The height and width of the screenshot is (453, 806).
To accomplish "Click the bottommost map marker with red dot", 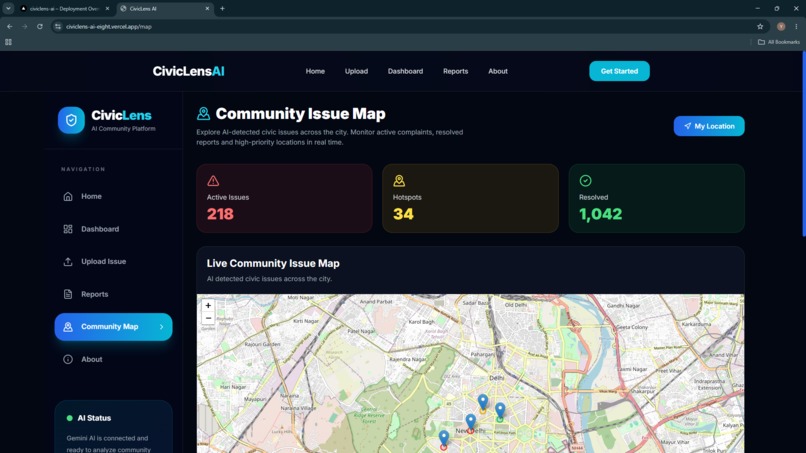I will pyautogui.click(x=444, y=440).
